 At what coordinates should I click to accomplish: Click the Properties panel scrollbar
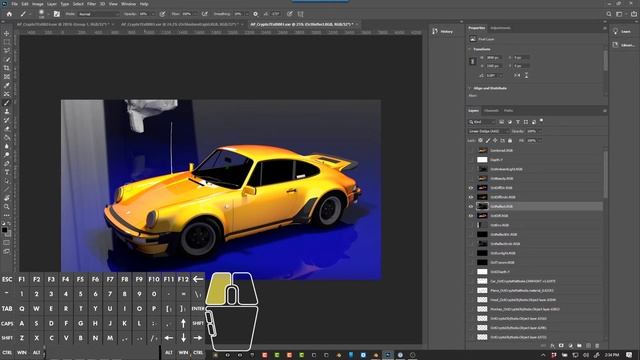[605, 60]
